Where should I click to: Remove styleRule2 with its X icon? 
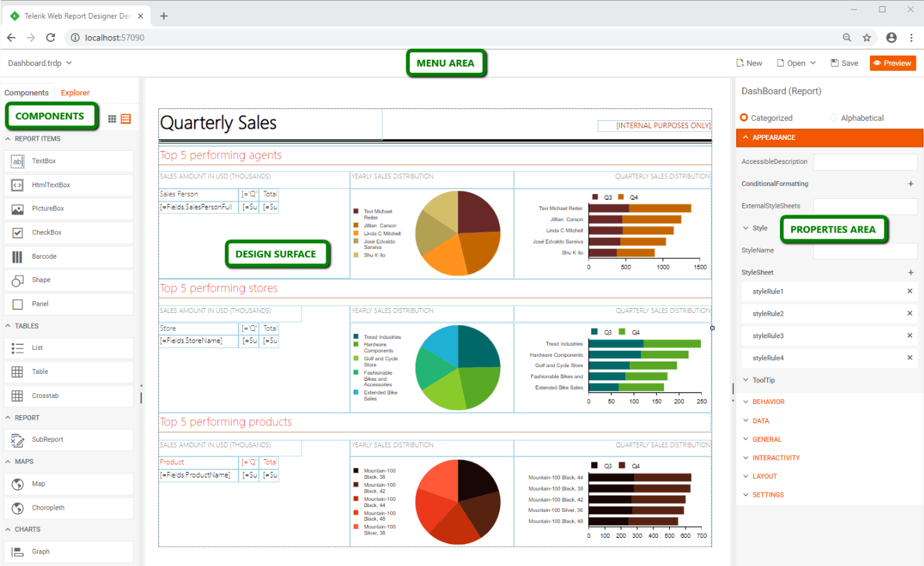point(910,314)
